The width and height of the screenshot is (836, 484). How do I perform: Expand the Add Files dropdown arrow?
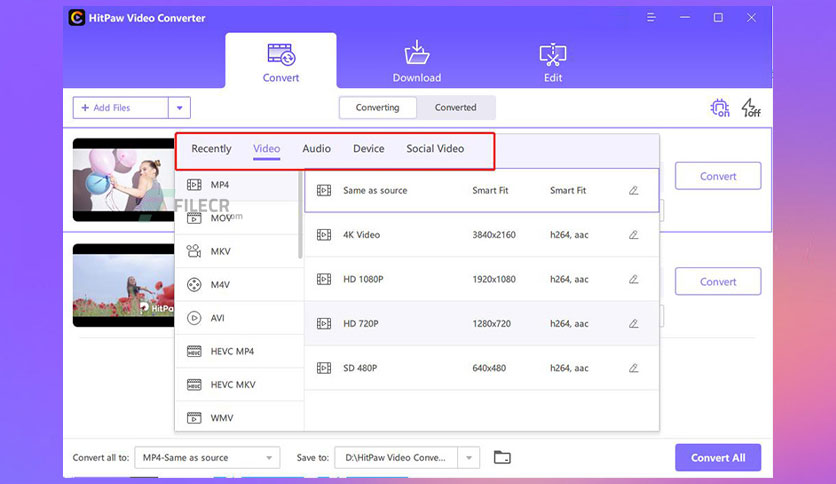pos(180,108)
